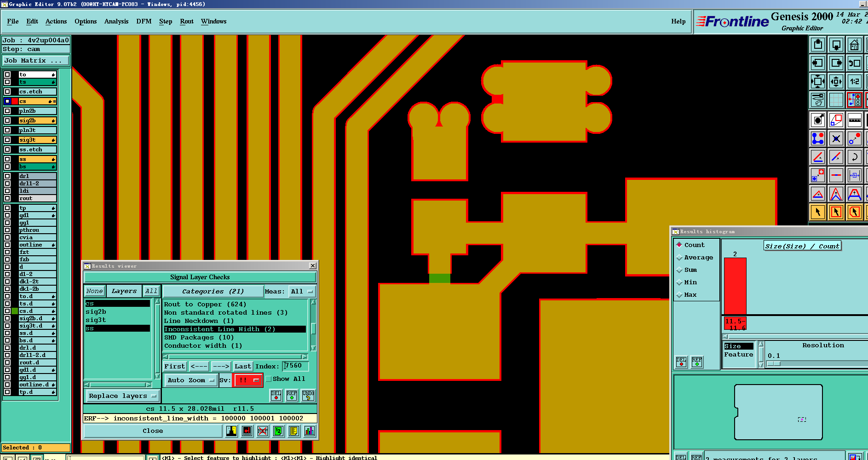Viewport: 868px width, 460px height.
Task: Click the next result arrow button
Action: click(x=221, y=366)
